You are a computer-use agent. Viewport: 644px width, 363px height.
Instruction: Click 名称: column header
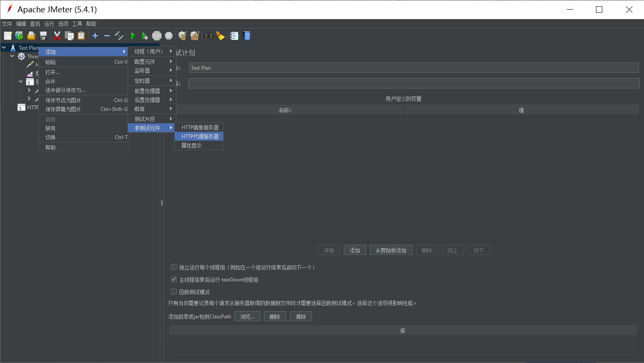click(x=285, y=110)
